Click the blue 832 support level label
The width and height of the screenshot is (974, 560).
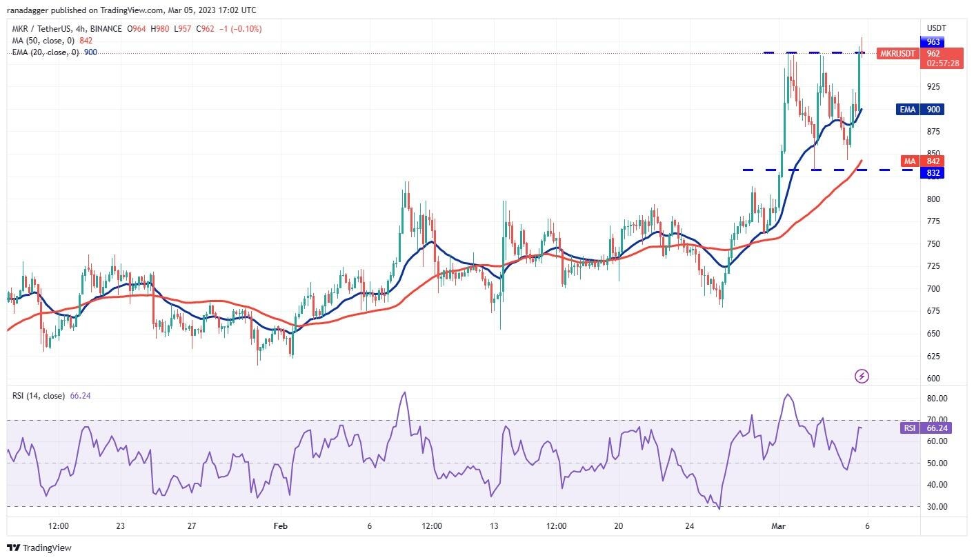click(x=933, y=173)
